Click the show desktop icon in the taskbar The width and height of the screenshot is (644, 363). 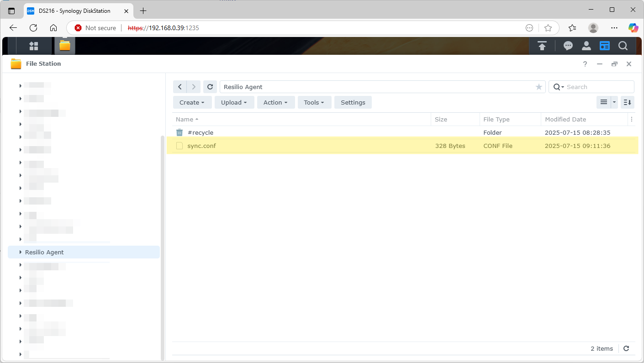click(542, 46)
